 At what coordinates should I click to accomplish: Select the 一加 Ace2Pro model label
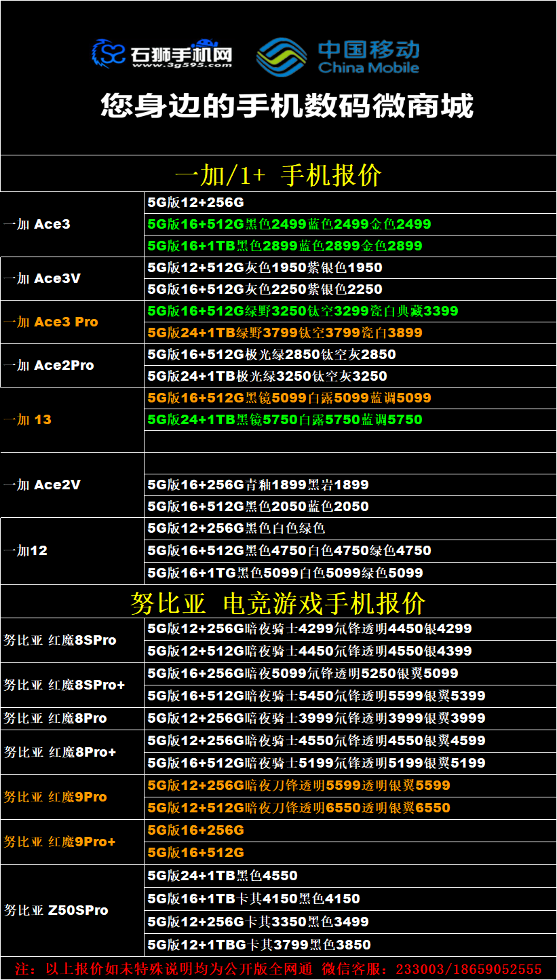49,365
